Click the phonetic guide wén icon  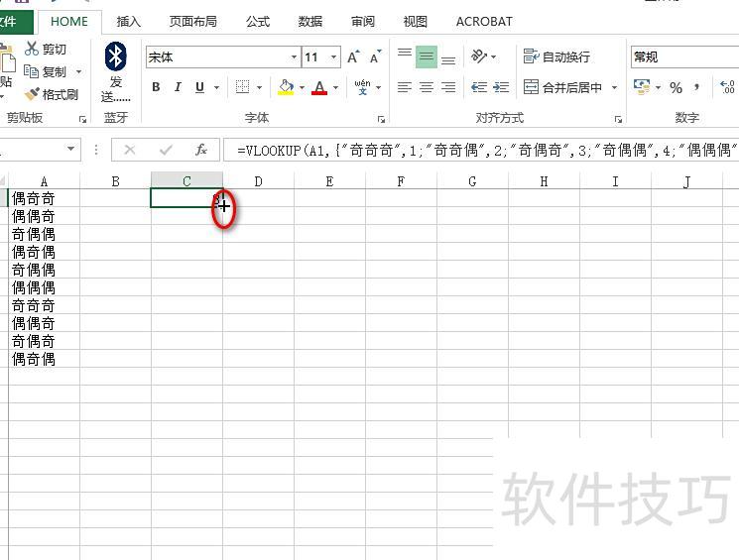(362, 87)
